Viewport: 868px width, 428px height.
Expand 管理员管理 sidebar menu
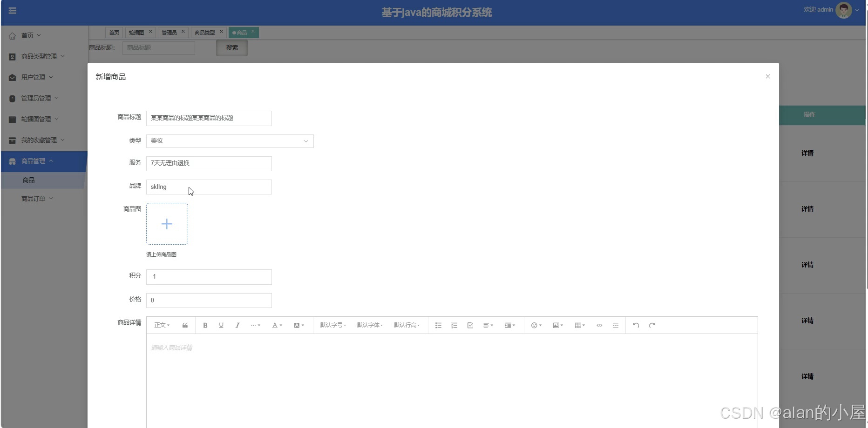coord(44,98)
